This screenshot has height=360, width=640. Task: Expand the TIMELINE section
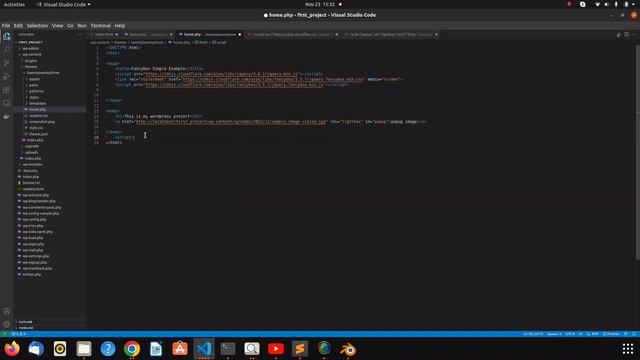click(26, 328)
